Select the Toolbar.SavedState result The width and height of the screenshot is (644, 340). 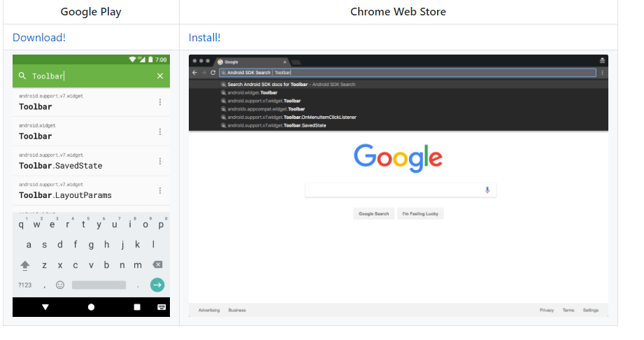coord(91,161)
